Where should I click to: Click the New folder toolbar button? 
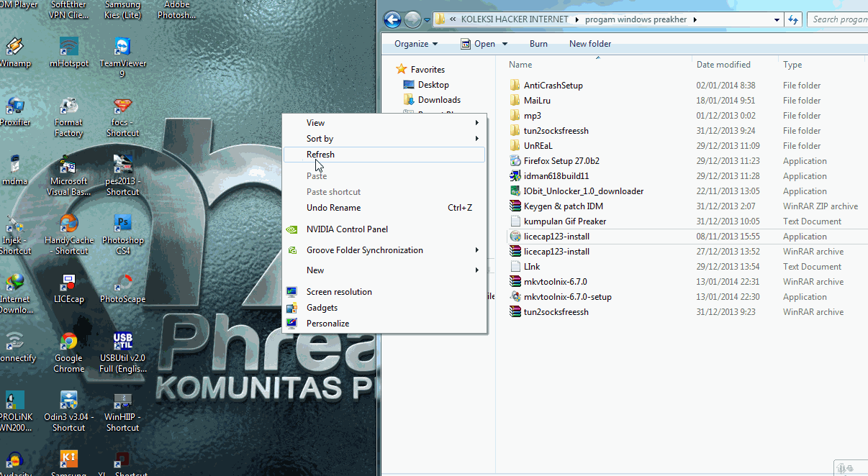pyautogui.click(x=590, y=44)
